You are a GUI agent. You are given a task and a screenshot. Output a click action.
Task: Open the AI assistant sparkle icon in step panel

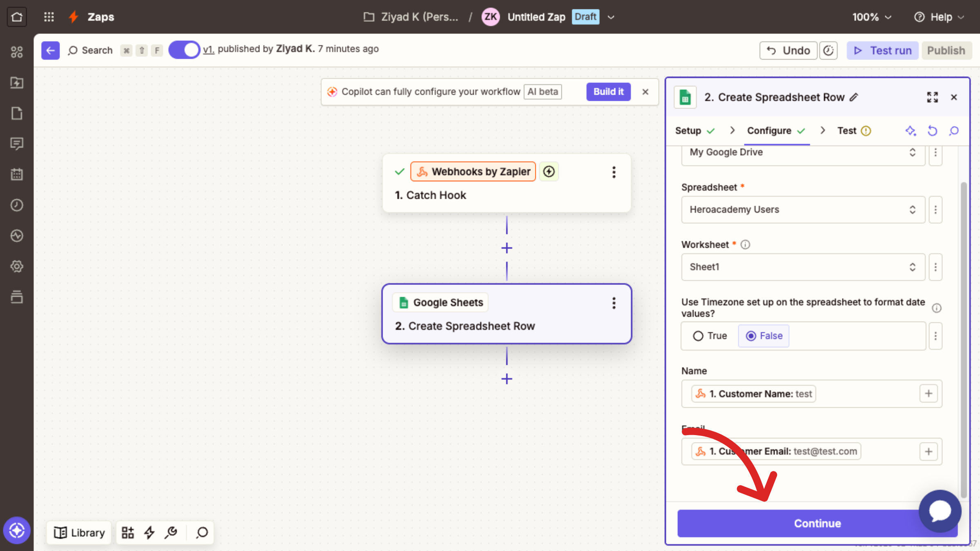(x=911, y=131)
